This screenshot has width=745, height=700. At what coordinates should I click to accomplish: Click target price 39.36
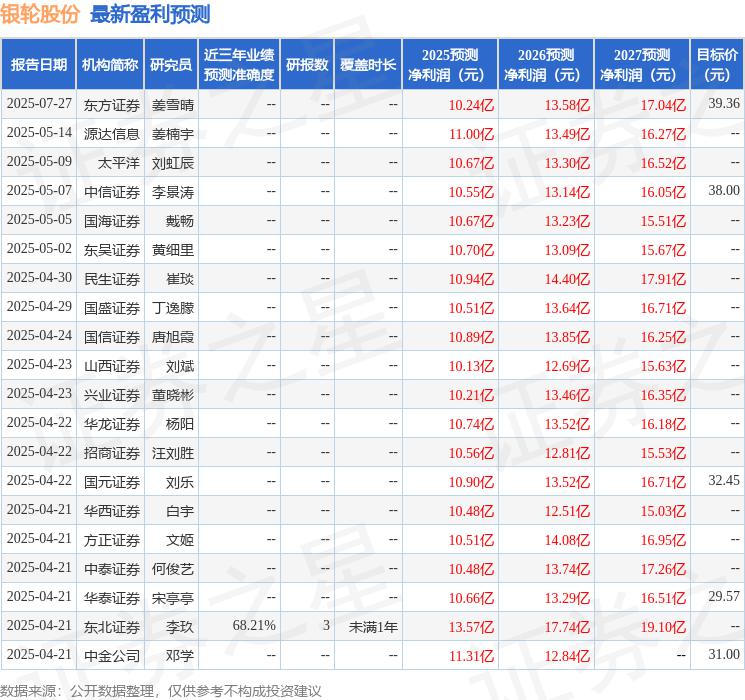coord(724,103)
